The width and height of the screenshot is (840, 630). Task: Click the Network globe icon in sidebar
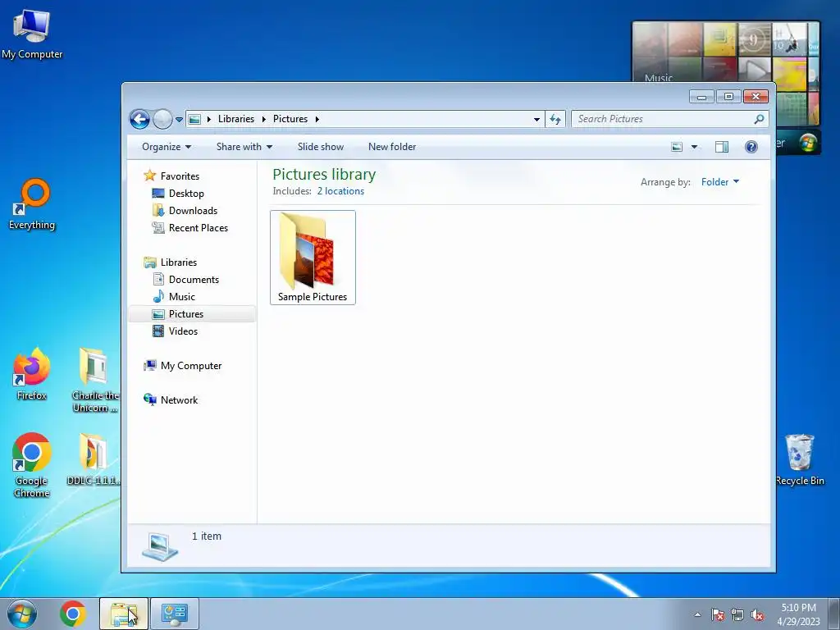pyautogui.click(x=149, y=399)
